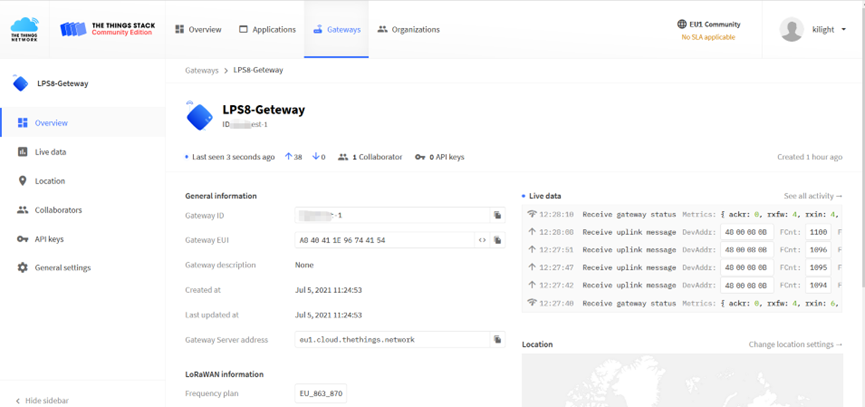
Task: Click the downlink count arrow 0
Action: coord(318,157)
